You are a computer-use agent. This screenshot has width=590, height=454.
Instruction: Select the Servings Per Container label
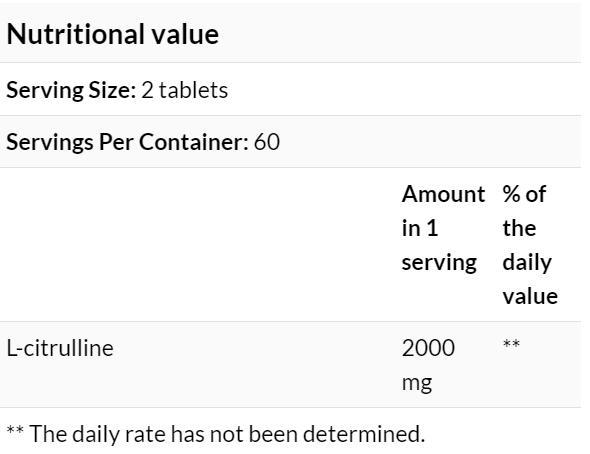(x=127, y=142)
